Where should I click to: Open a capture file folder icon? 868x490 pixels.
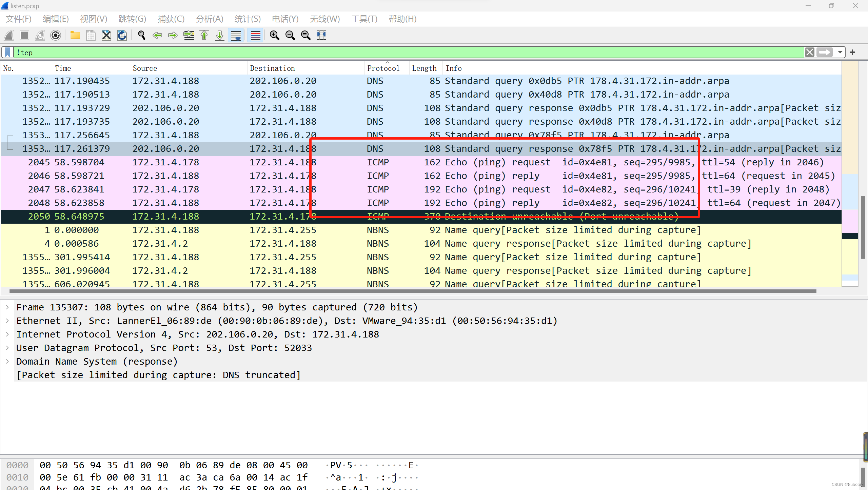pyautogui.click(x=75, y=35)
